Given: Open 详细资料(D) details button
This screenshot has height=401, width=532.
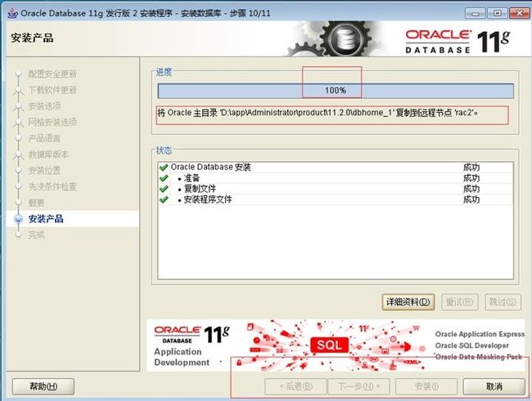Looking at the screenshot, I should [408, 302].
